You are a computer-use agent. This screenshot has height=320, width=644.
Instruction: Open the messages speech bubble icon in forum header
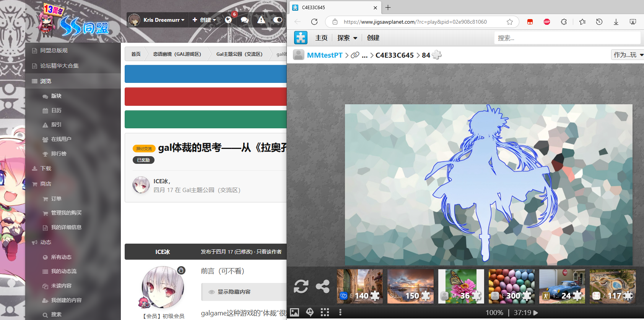coord(245,20)
